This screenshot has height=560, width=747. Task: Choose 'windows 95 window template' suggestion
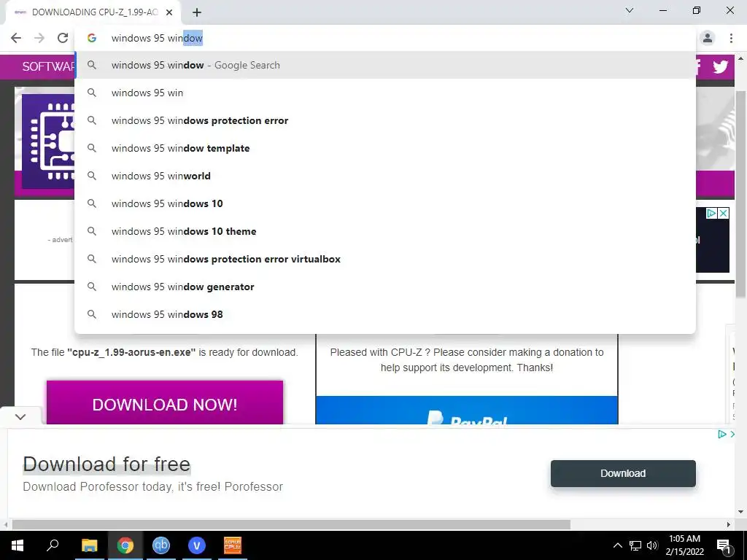385,148
